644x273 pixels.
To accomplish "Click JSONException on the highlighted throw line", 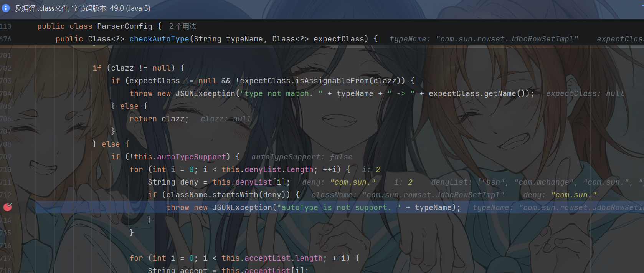I will [242, 207].
